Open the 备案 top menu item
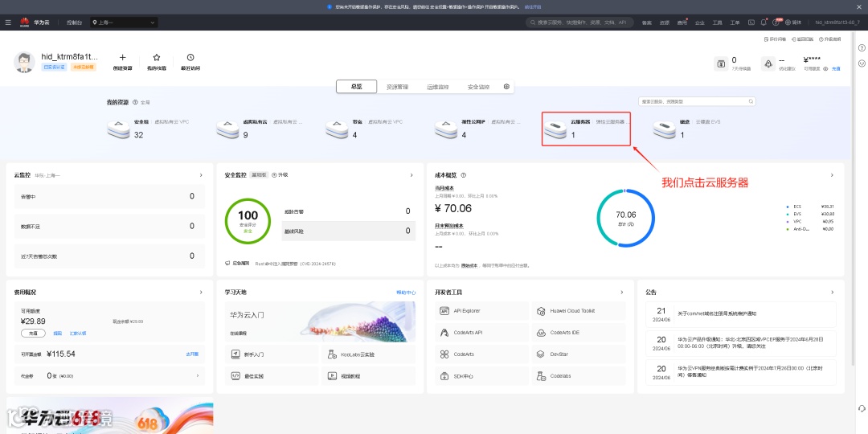This screenshot has width=868, height=434. tap(646, 23)
